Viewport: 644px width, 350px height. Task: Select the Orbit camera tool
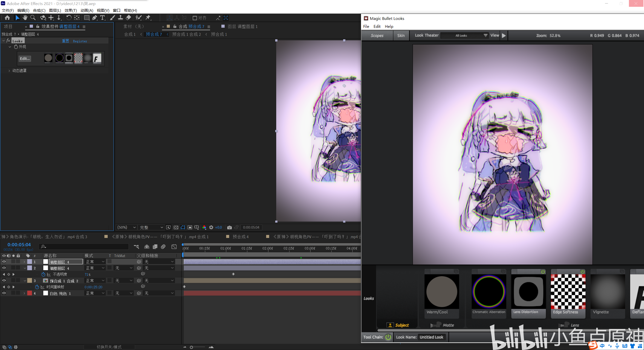[43, 18]
